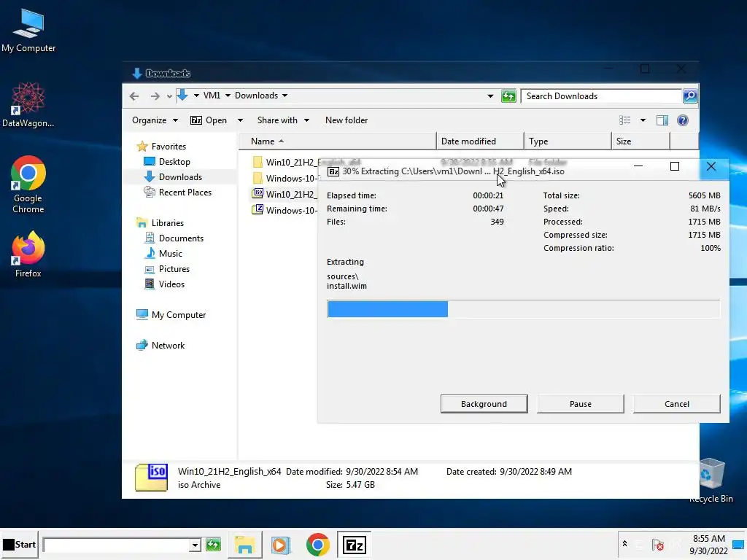Switch to Chrome on the taskbar

pos(318,545)
